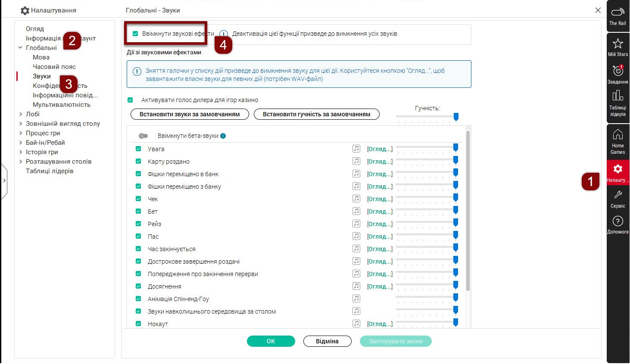
Task: Click Встановити звуки за замовчанням button
Action: pos(190,114)
